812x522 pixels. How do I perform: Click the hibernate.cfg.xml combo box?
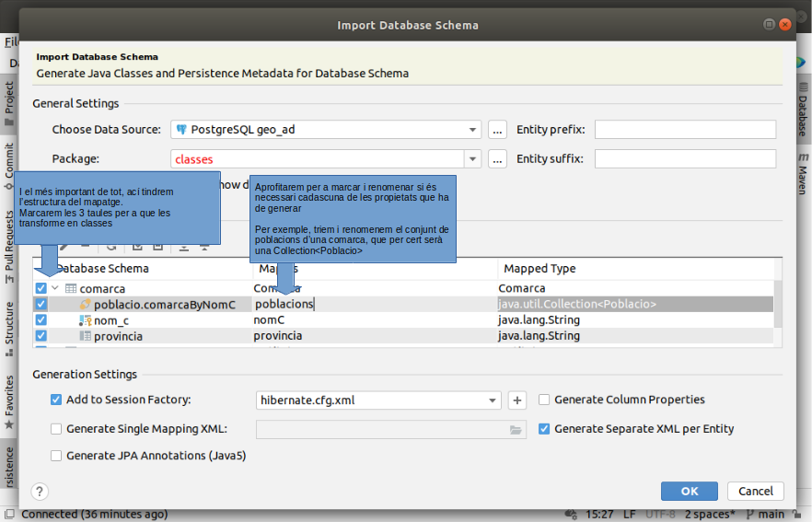[378, 400]
